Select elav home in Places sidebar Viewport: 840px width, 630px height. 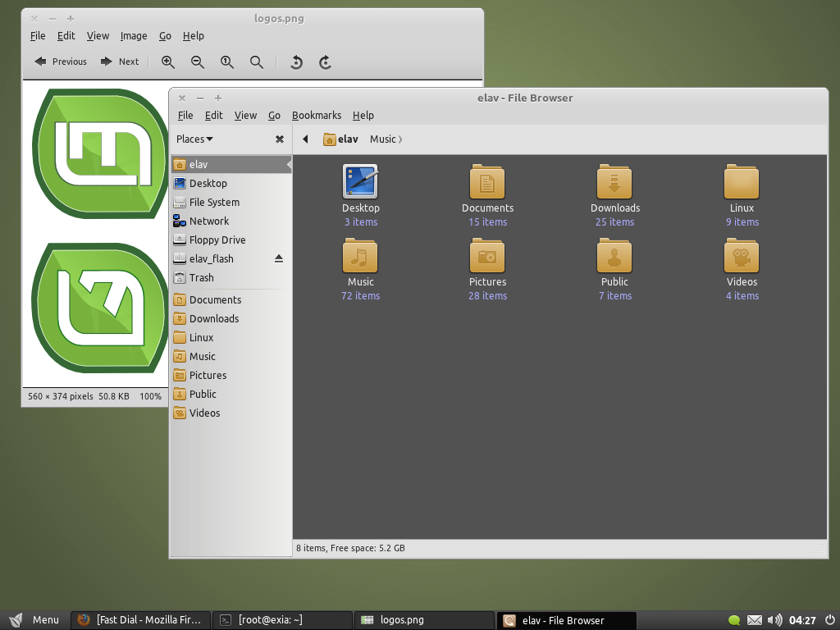point(231,164)
